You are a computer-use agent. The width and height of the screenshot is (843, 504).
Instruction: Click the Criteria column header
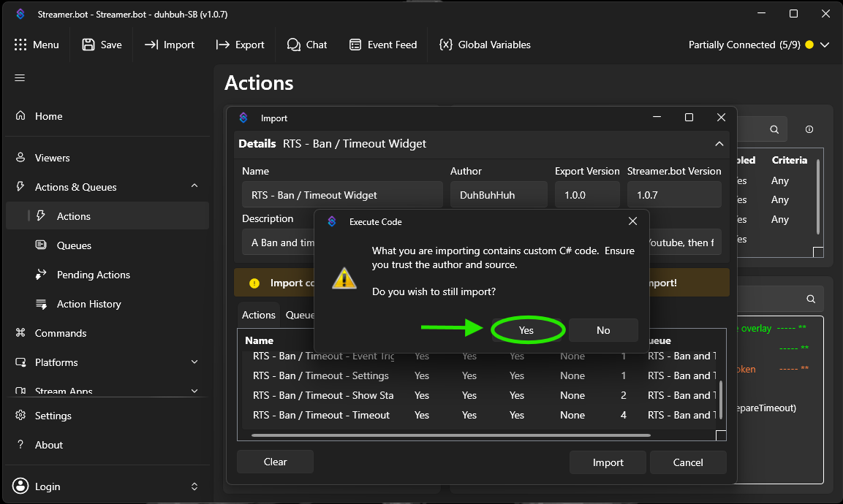[x=789, y=160]
